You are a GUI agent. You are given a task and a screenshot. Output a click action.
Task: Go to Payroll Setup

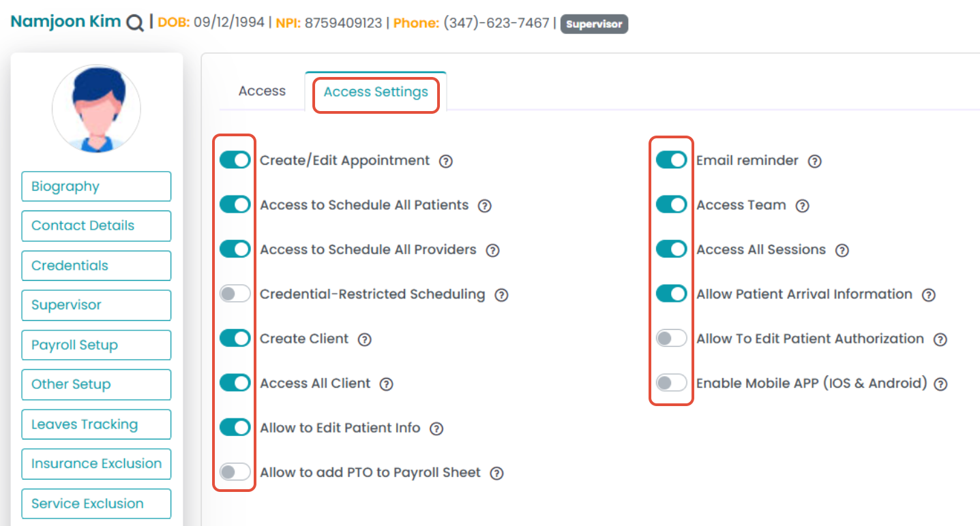click(96, 345)
